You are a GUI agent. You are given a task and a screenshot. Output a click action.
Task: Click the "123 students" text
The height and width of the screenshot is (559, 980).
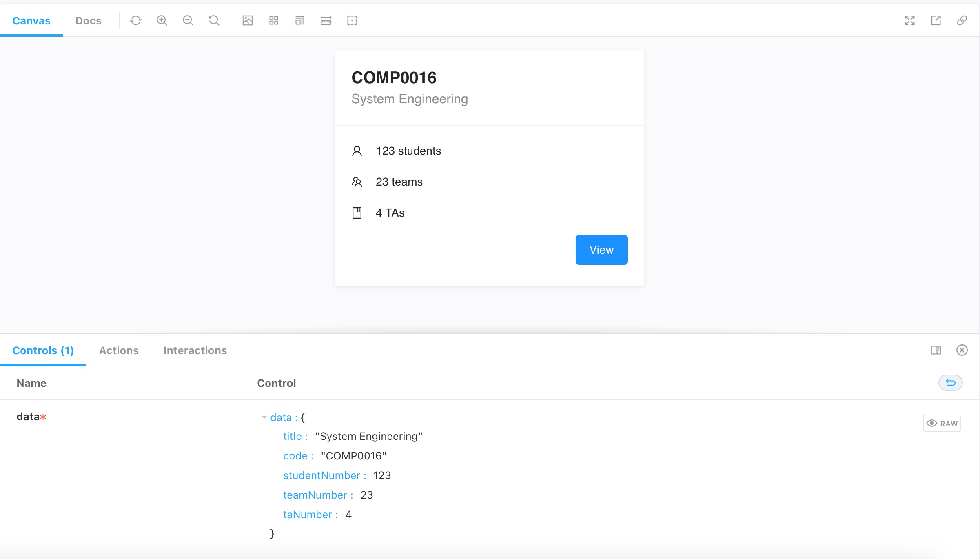(408, 151)
